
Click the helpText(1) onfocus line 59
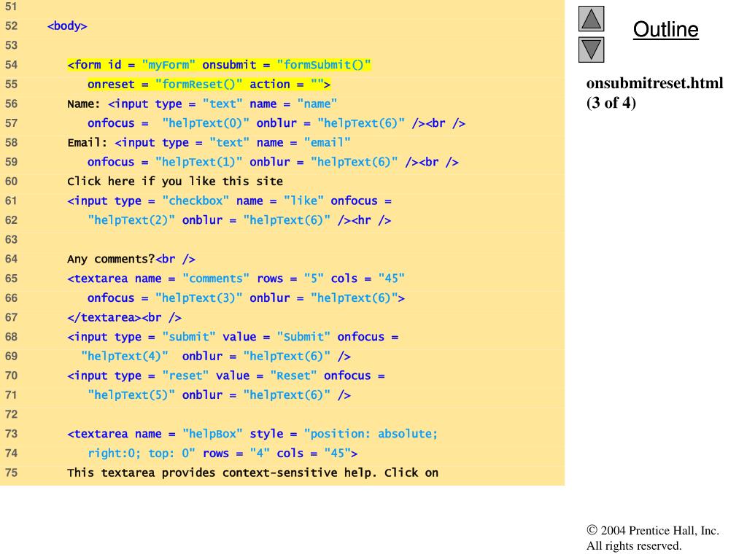tap(273, 162)
